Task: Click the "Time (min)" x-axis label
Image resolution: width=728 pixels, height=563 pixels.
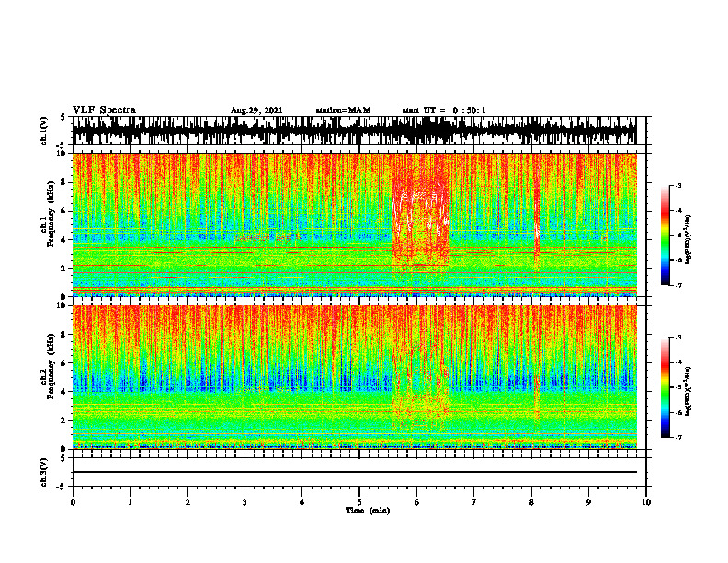Action: pos(368,511)
